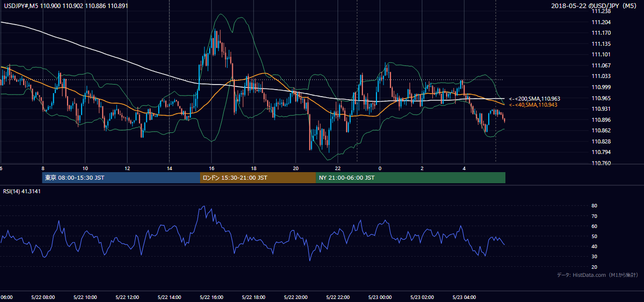Click the 200 SMA 110.963 label
644x302 pixels.
535,99
